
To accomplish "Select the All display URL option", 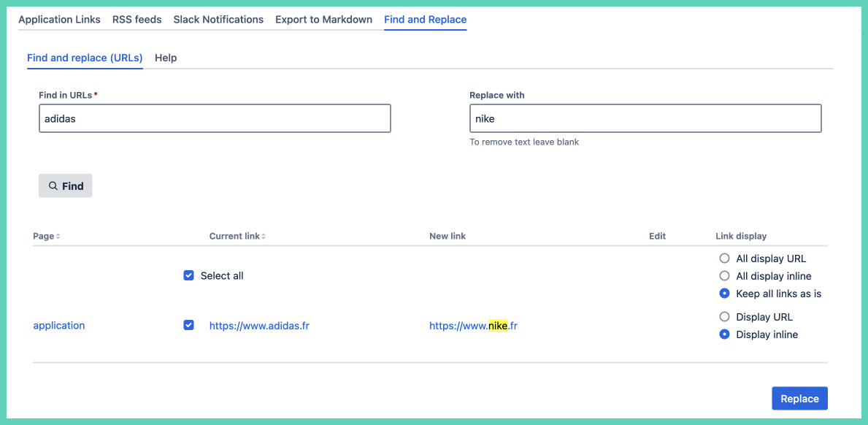I will 724,258.
